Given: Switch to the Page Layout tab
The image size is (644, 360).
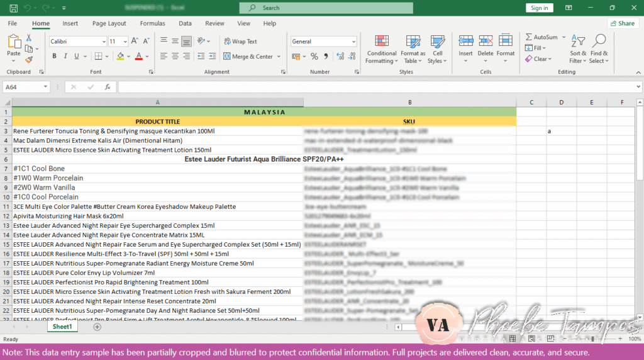Looking at the screenshot, I should (x=109, y=23).
